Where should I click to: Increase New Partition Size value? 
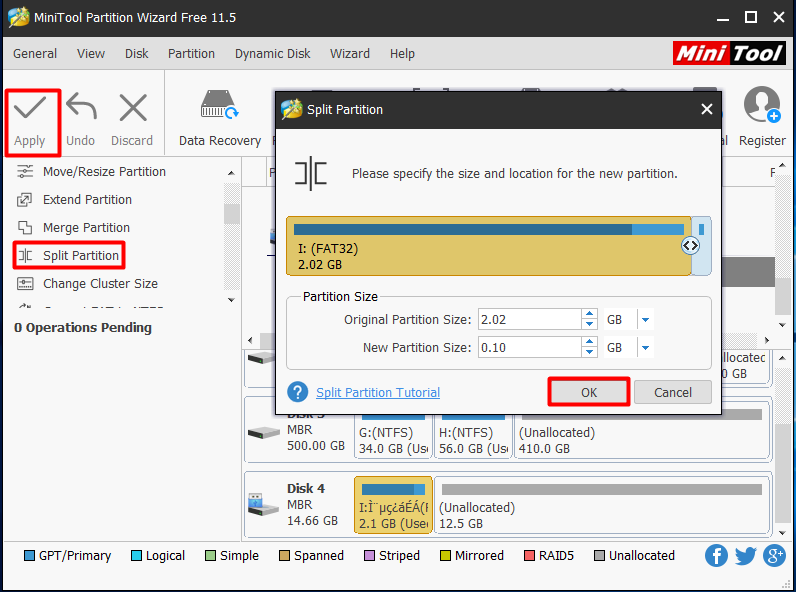coord(589,342)
